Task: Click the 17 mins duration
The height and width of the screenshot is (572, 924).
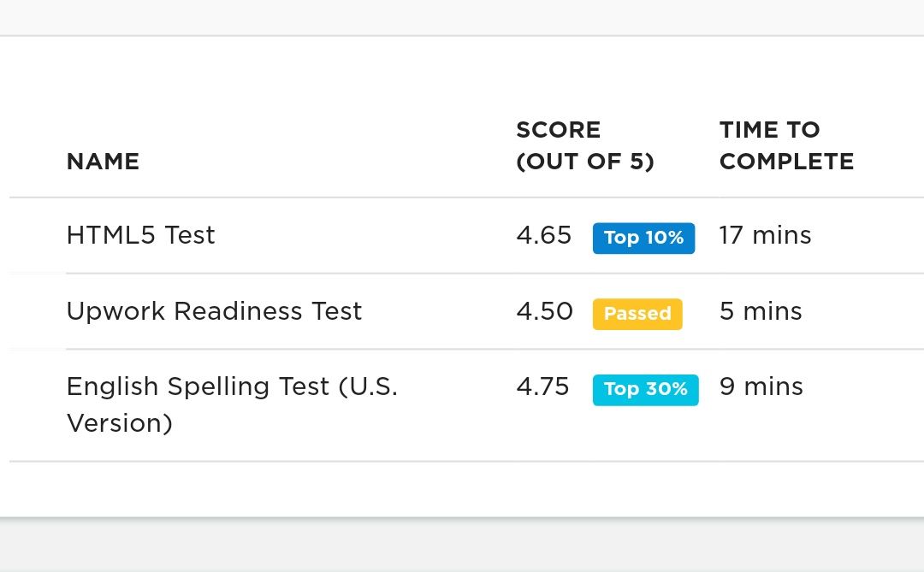Action: point(766,235)
